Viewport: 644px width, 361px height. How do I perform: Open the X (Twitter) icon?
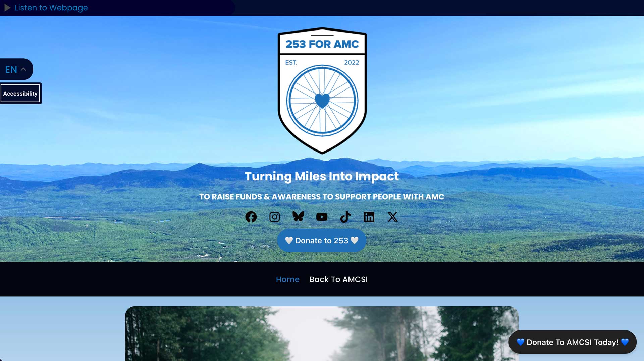(x=393, y=217)
